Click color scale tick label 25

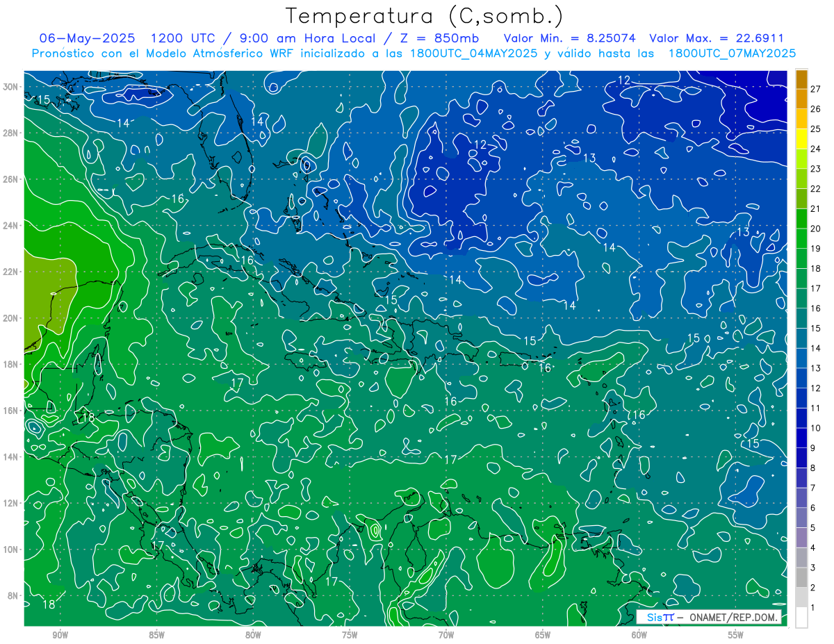(816, 129)
